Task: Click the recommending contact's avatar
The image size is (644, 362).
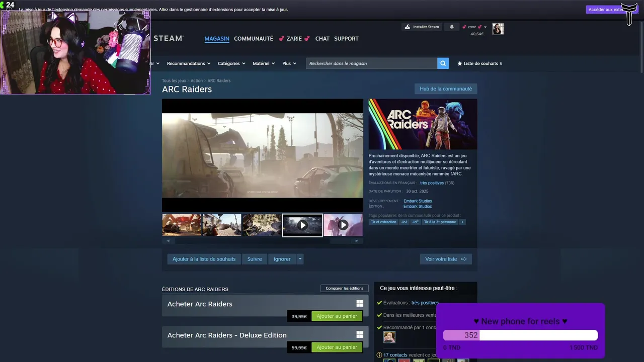Action: 389,337
